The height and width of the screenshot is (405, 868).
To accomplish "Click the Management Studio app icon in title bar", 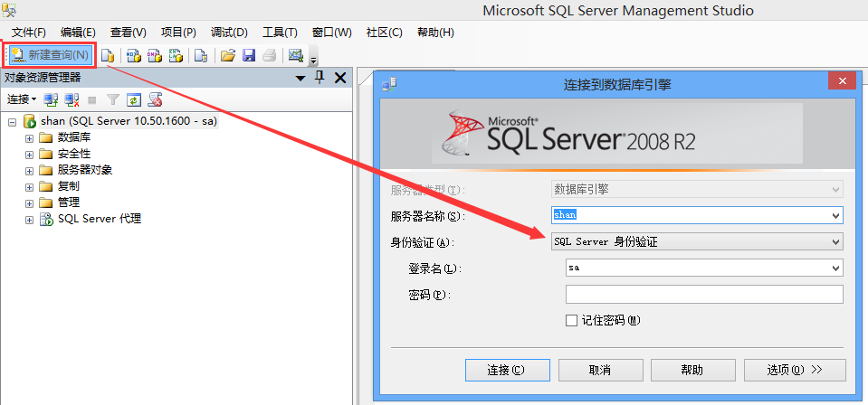I will (x=8, y=9).
